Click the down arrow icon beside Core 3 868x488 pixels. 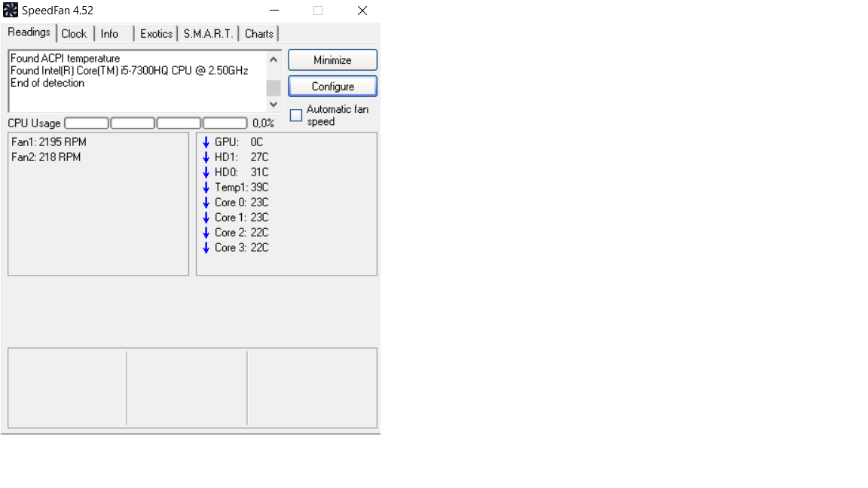click(206, 248)
